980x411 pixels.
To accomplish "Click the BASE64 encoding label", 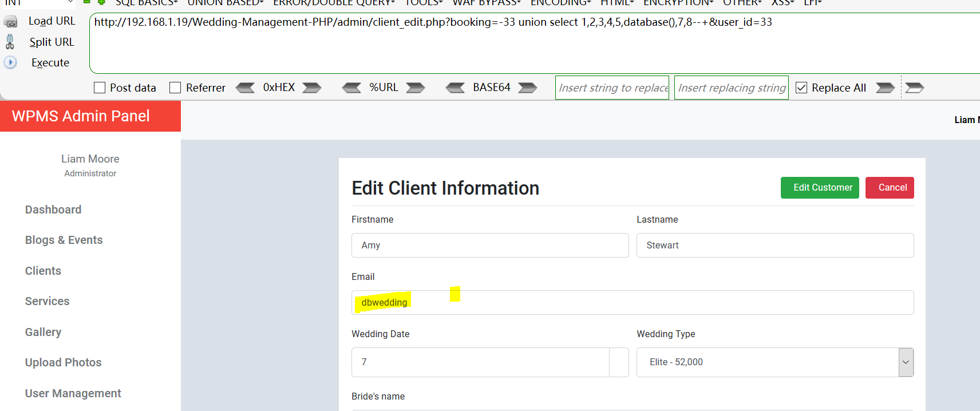I will [492, 88].
